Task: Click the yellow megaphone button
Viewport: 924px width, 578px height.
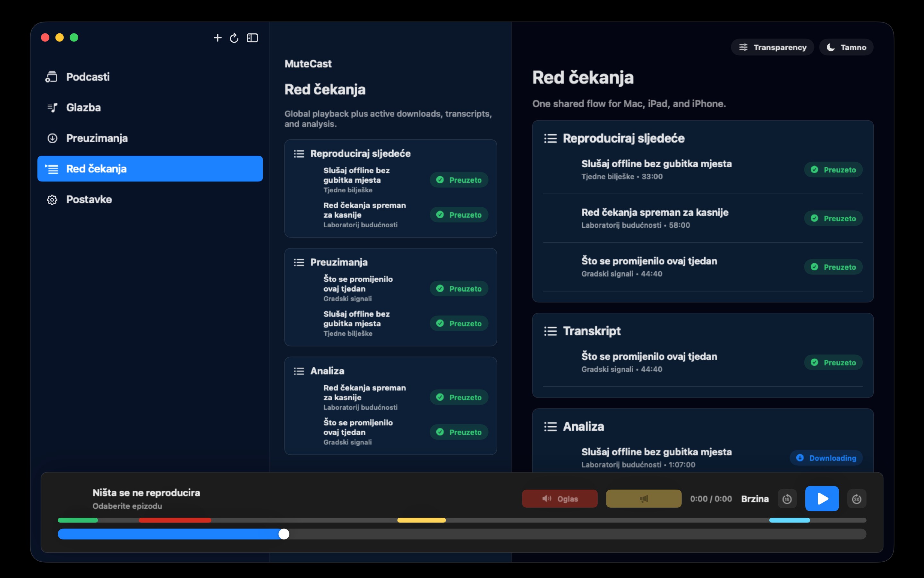Action: (x=644, y=498)
